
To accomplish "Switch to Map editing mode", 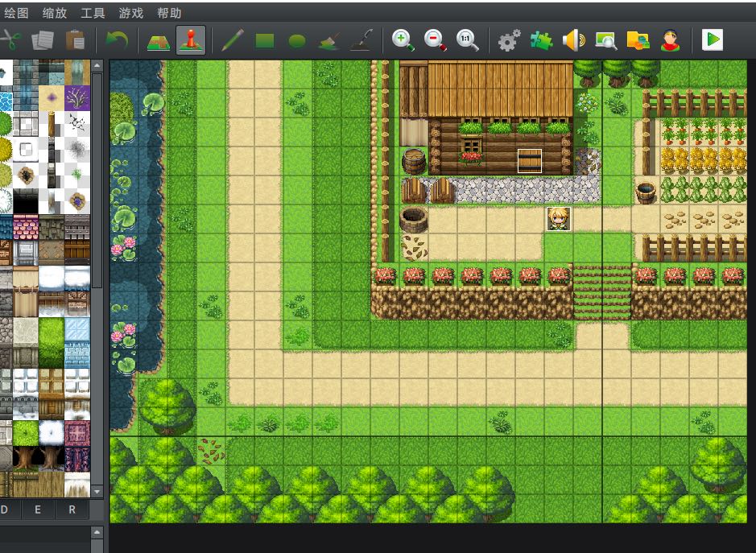I will 158,40.
